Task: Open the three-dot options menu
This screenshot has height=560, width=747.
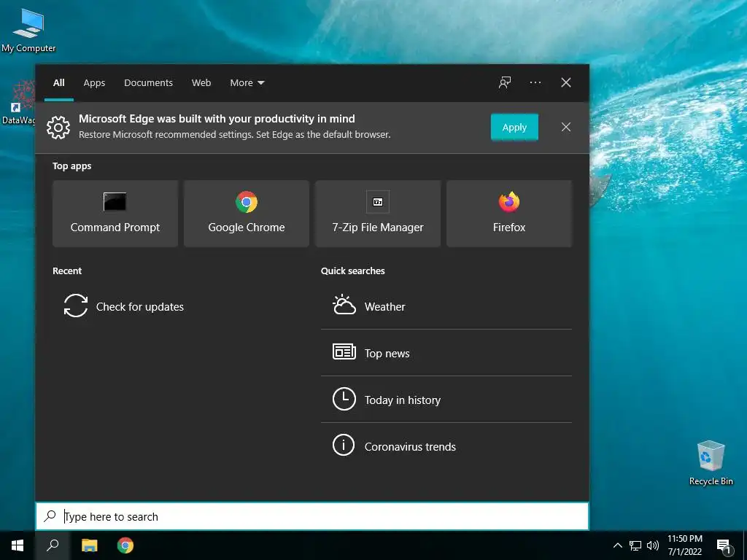Action: (535, 82)
